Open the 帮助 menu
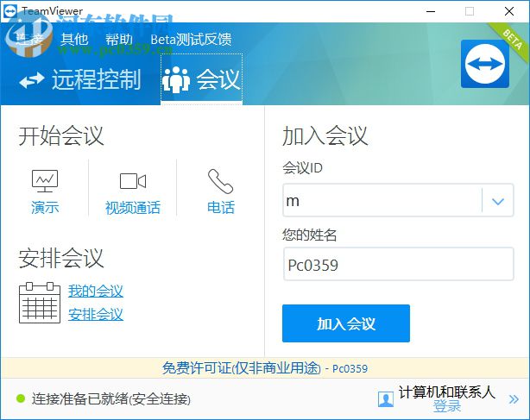Screen dimensions: 530x420 pos(119,40)
